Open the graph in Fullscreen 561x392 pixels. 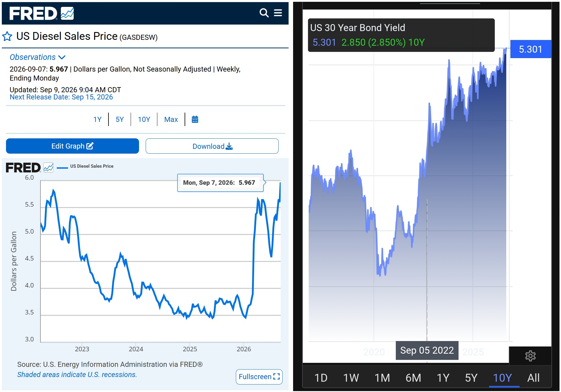coord(259,377)
